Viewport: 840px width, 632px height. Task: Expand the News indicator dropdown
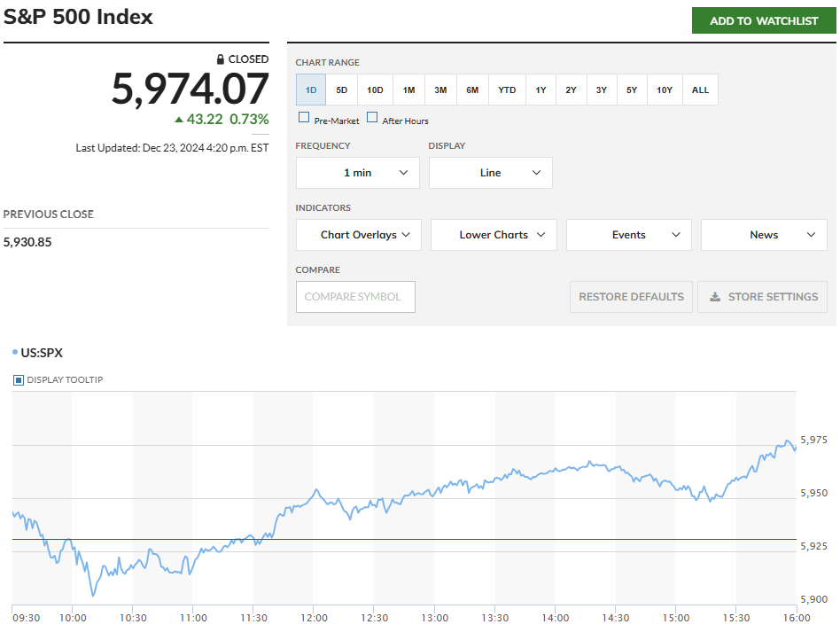point(763,235)
